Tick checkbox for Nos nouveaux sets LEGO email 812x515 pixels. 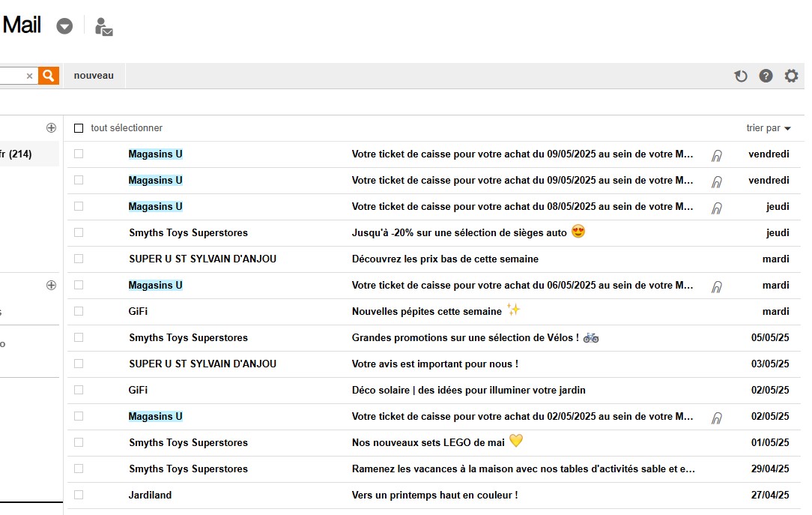[x=79, y=442]
